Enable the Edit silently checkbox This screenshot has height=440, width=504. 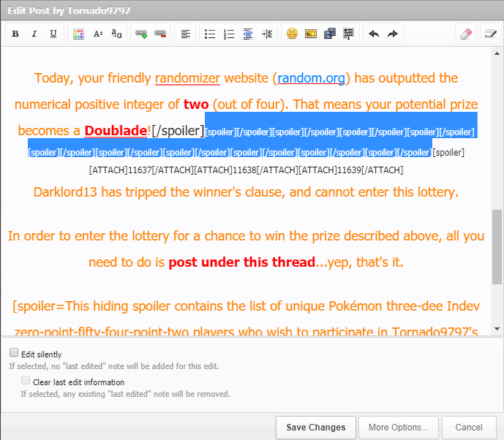coord(14,353)
